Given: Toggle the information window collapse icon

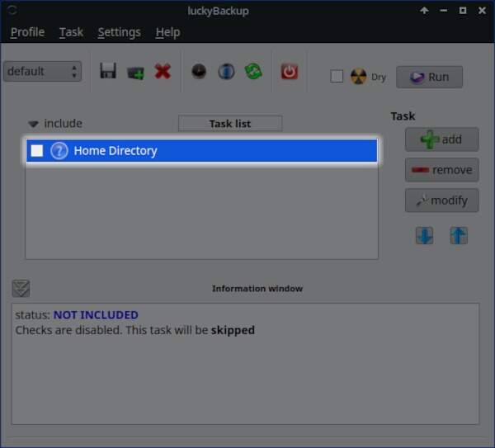Looking at the screenshot, I should pos(21,288).
